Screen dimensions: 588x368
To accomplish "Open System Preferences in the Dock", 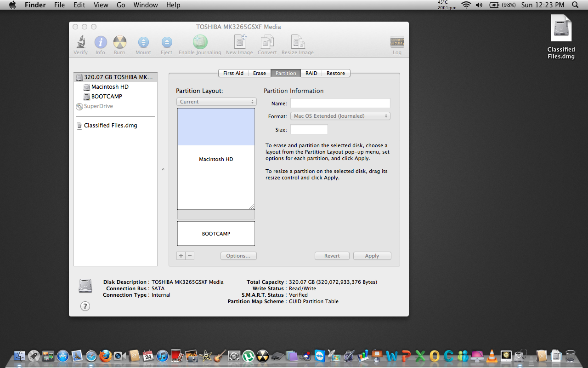I will 234,356.
